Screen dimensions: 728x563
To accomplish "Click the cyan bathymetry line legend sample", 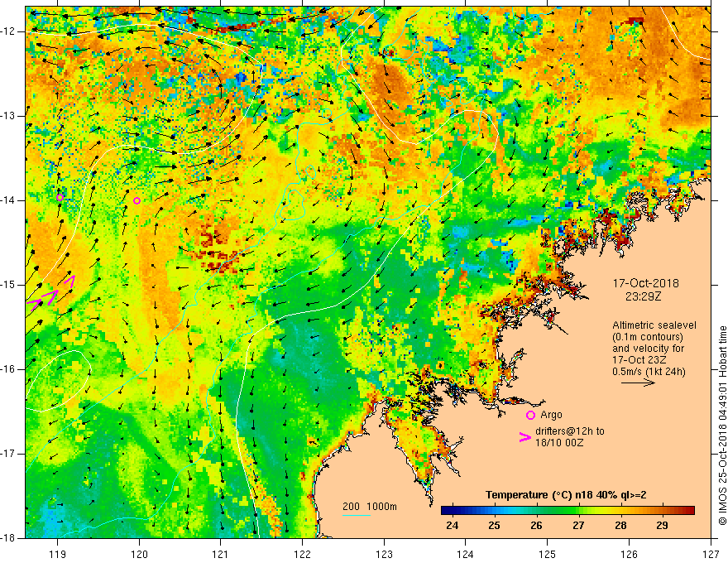I will [x=356, y=515].
